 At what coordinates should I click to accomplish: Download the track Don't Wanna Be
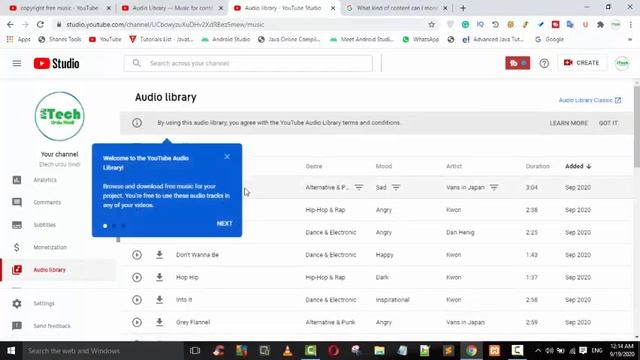[160, 255]
